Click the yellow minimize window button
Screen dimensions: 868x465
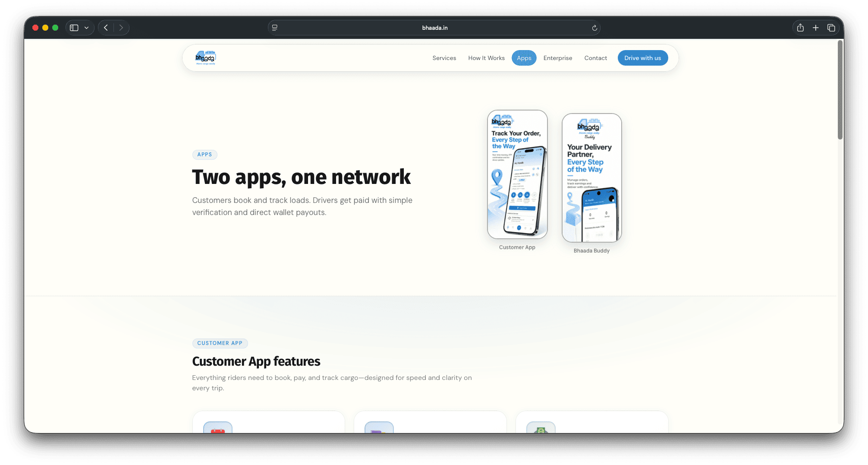point(45,28)
